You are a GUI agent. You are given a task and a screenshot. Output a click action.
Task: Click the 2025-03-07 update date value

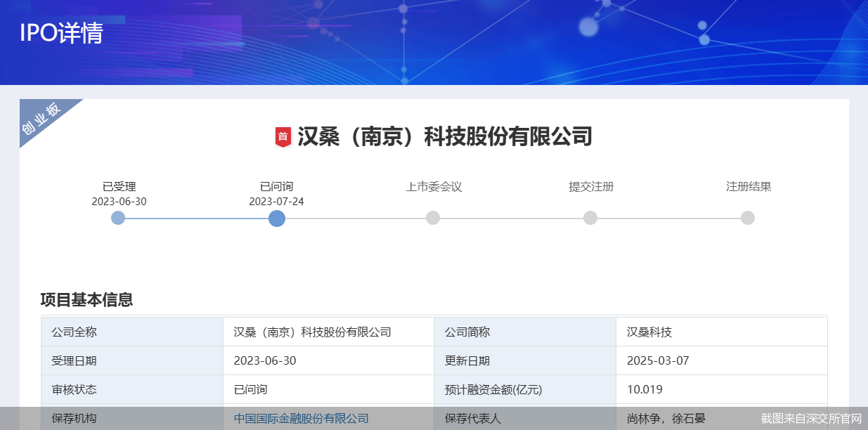(658, 361)
